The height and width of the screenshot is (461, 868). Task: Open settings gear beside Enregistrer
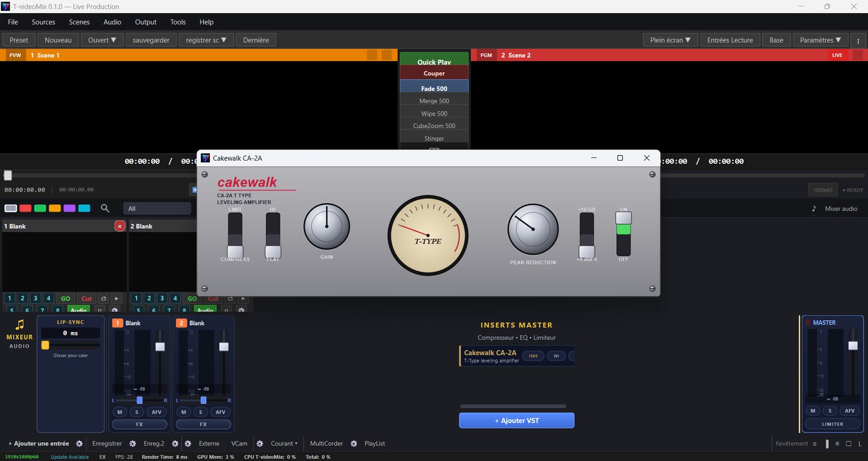132,444
